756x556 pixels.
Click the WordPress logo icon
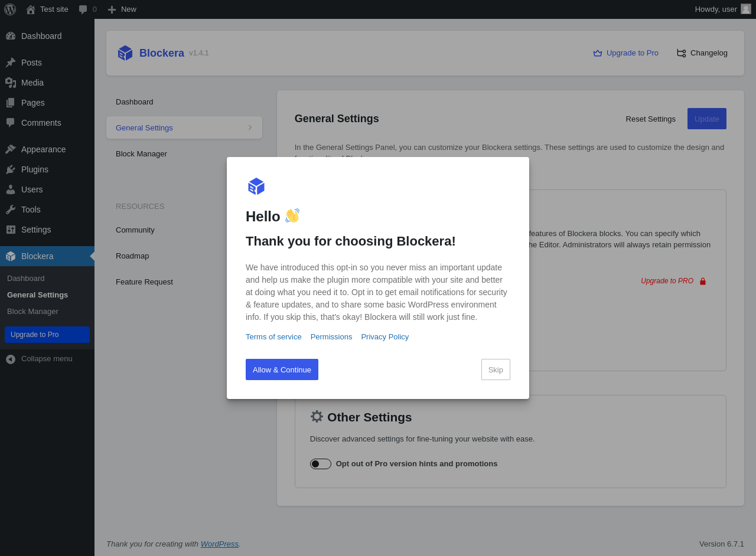click(x=10, y=9)
